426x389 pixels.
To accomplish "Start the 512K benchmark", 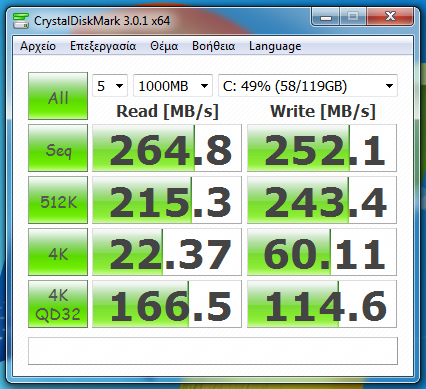I will tap(58, 200).
